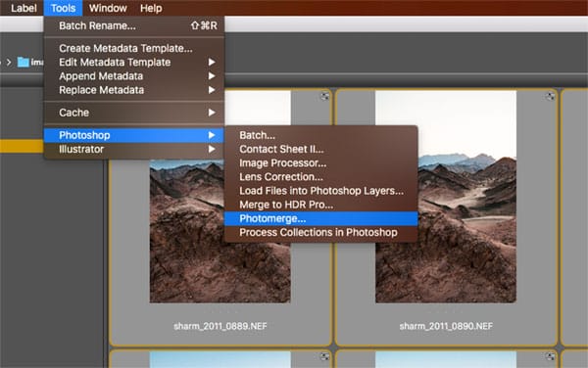
Task: Launch Photomerge command
Action: (x=321, y=218)
